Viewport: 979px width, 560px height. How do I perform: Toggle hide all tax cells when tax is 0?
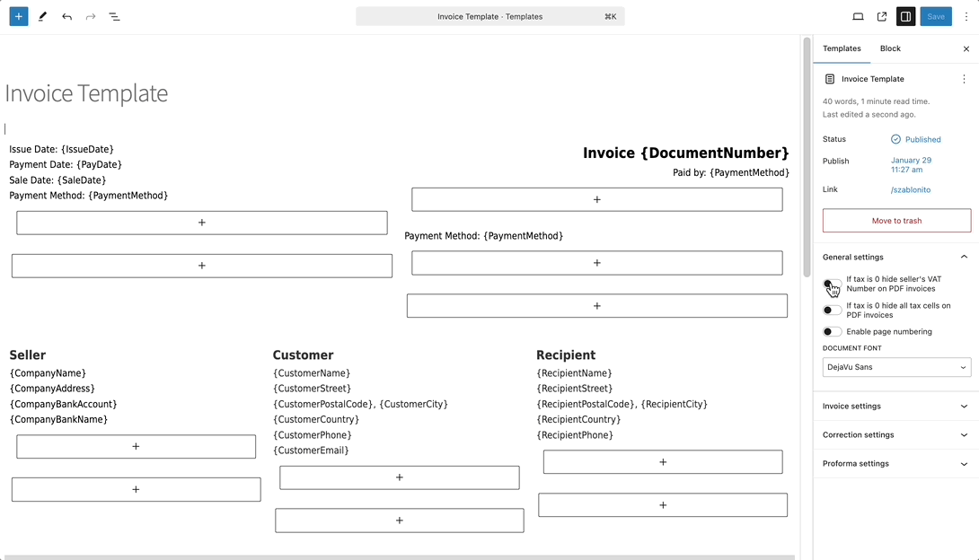tap(833, 310)
